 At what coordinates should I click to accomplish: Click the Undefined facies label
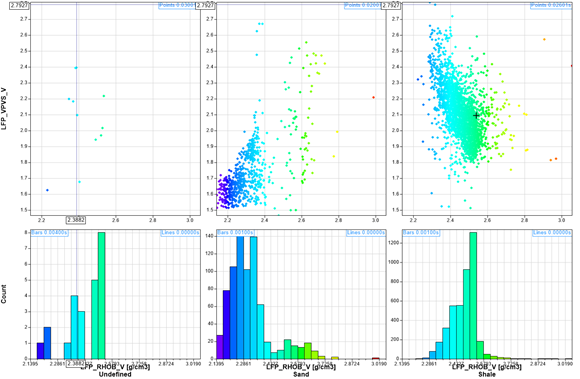pos(115,374)
